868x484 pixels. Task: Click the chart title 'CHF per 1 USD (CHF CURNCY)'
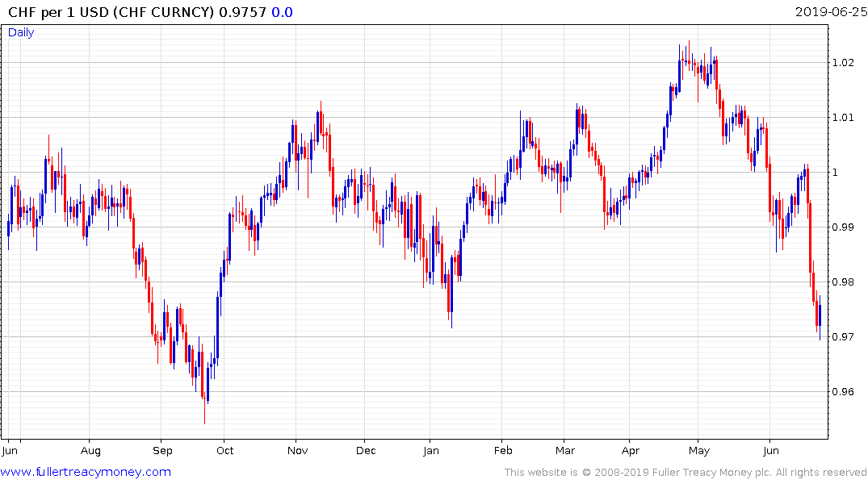pyautogui.click(x=111, y=12)
